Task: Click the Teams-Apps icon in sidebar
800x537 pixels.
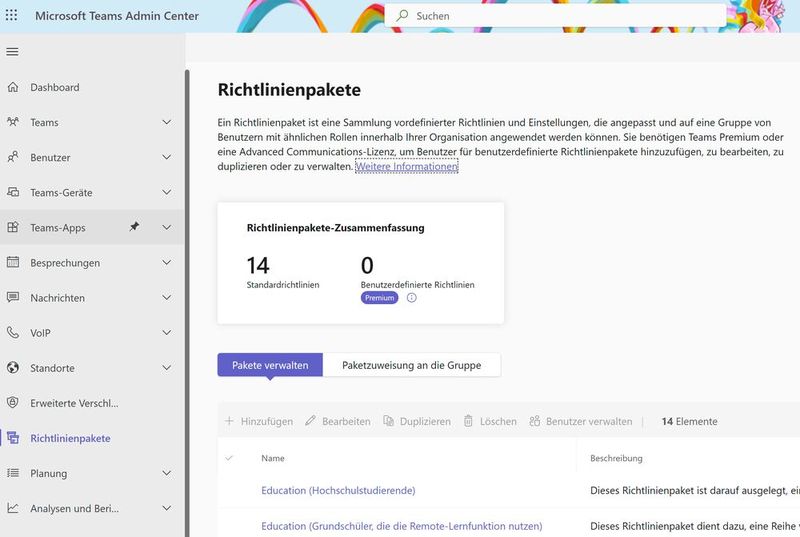Action: coord(13,227)
